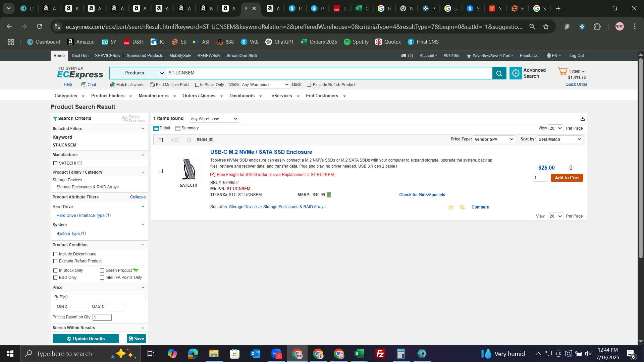The image size is (644, 362).
Task: Click the product quantity input field
Action: pos(540,178)
